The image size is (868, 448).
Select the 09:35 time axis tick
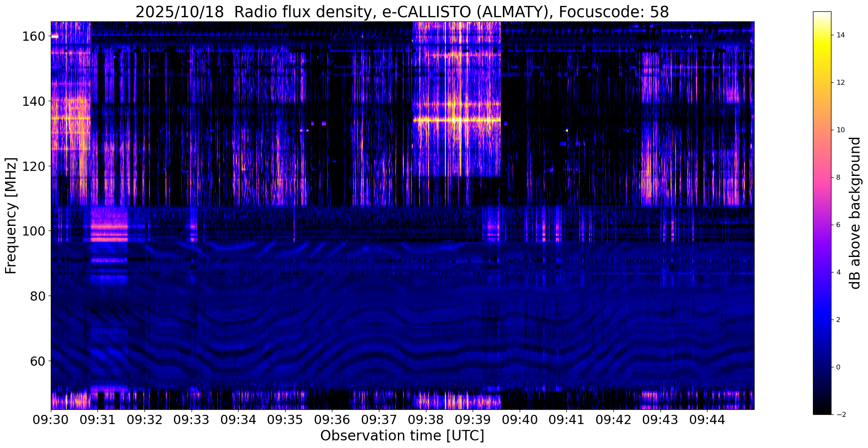click(285, 419)
